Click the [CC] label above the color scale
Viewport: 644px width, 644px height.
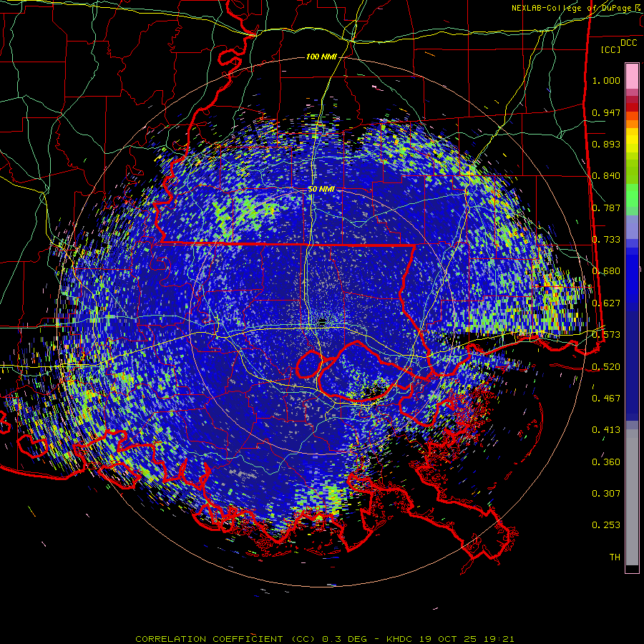[x=610, y=49]
